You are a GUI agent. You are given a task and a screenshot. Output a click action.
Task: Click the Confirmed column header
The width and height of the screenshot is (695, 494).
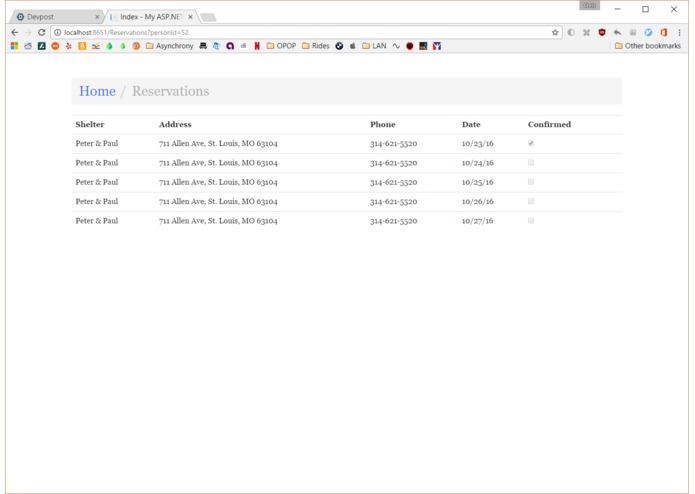coord(549,124)
